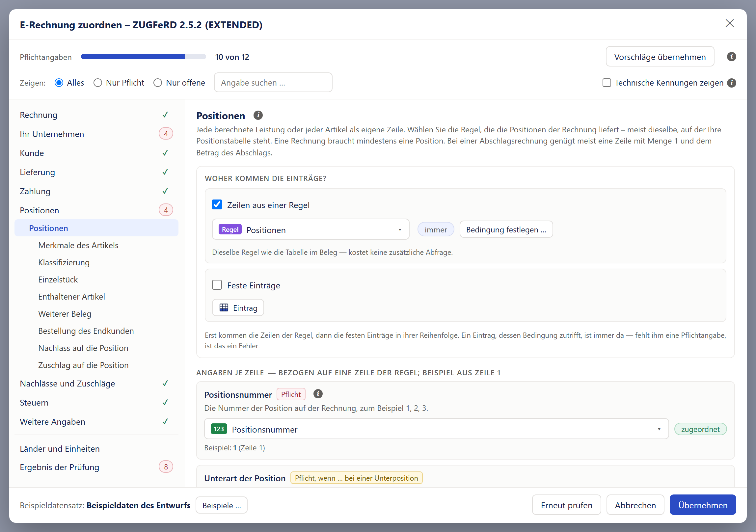The image size is (756, 532).
Task: Select Klassifizierung subsection
Action: coord(96,262)
